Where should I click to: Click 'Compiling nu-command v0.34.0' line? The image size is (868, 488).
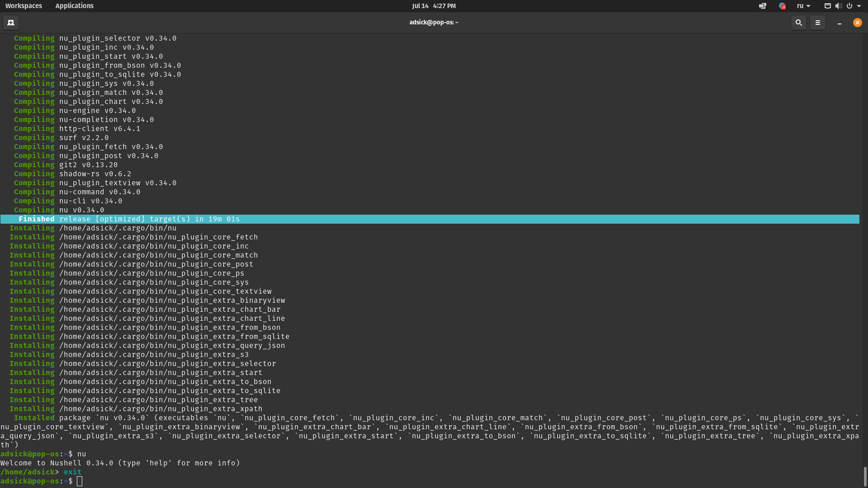tap(77, 192)
